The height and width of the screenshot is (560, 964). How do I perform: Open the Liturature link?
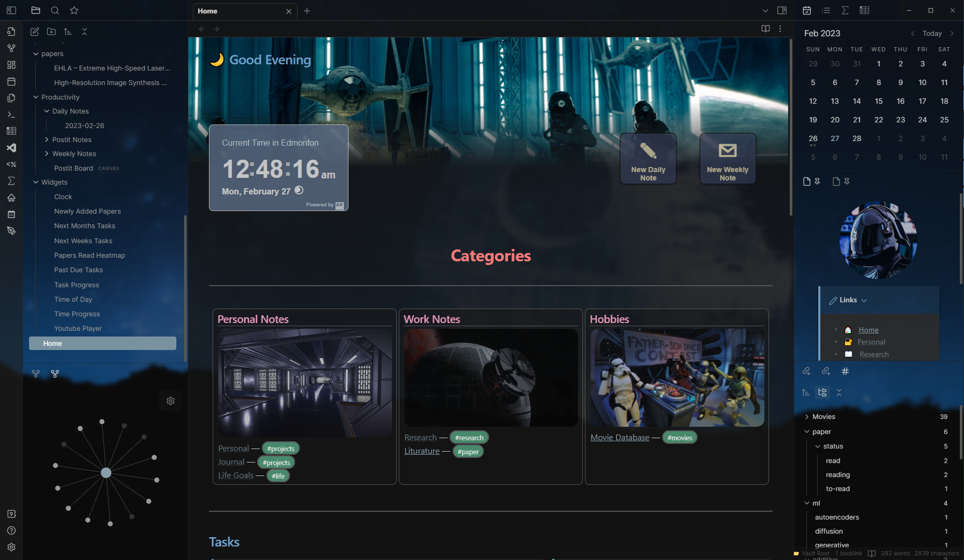click(x=422, y=451)
